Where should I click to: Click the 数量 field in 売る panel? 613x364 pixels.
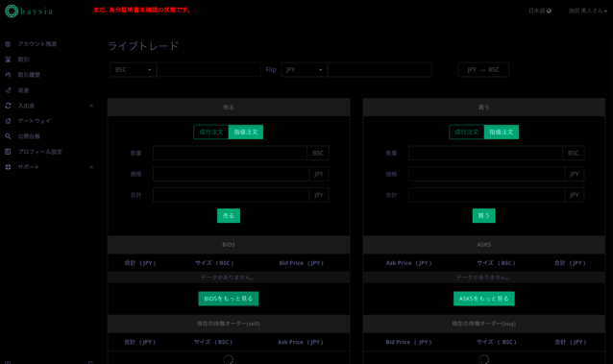[231, 154]
